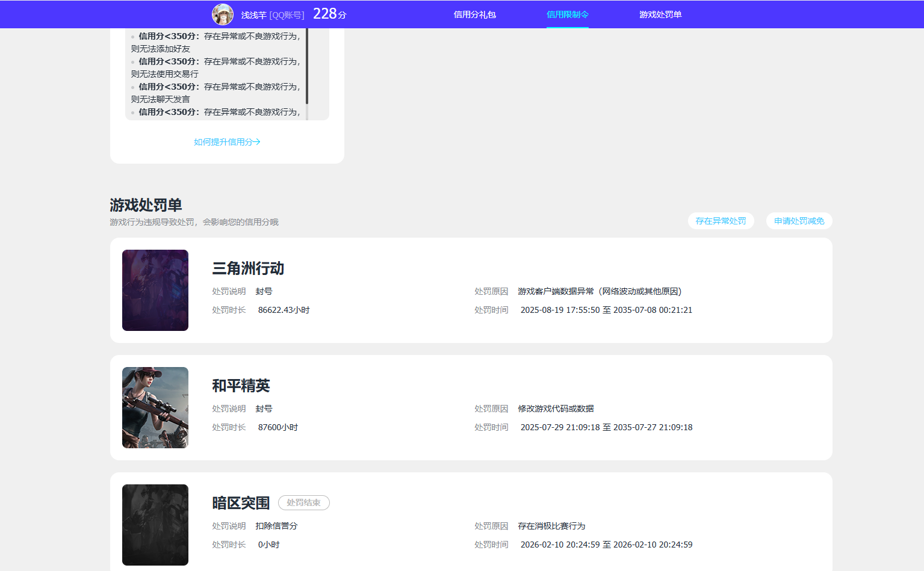The height and width of the screenshot is (571, 924).
Task: Click the 和平精英 game title
Action: (241, 386)
